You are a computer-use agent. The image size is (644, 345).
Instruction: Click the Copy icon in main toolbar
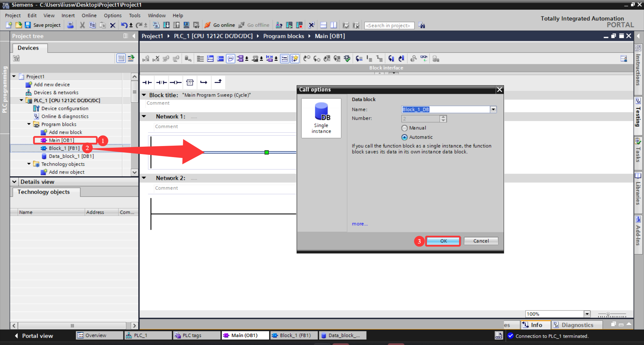click(93, 25)
